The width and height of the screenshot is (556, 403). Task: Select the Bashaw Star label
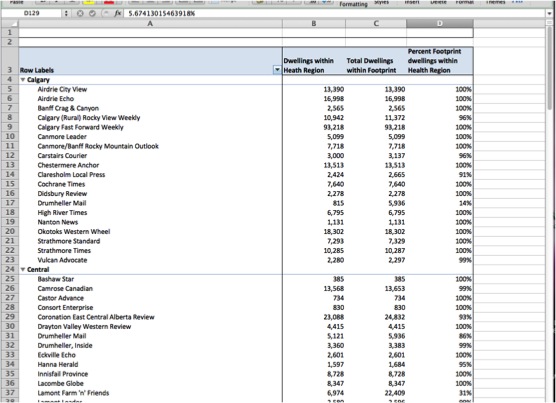tap(56, 279)
